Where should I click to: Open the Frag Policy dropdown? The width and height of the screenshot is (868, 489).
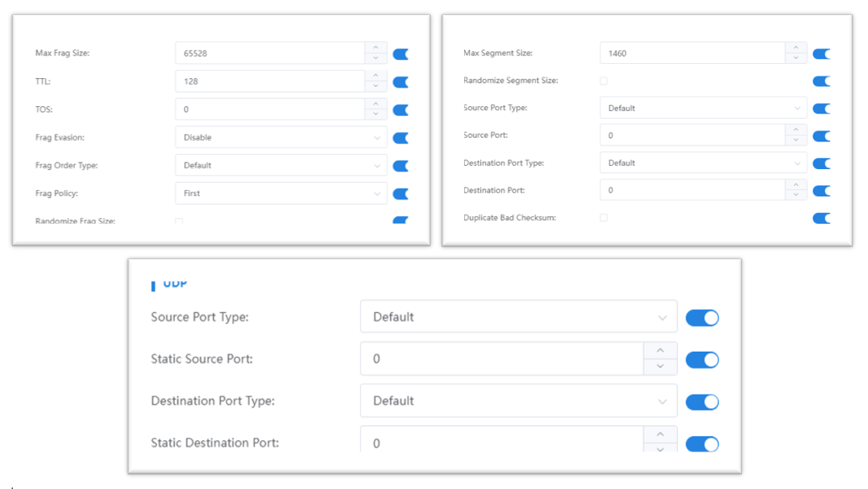[x=281, y=194]
